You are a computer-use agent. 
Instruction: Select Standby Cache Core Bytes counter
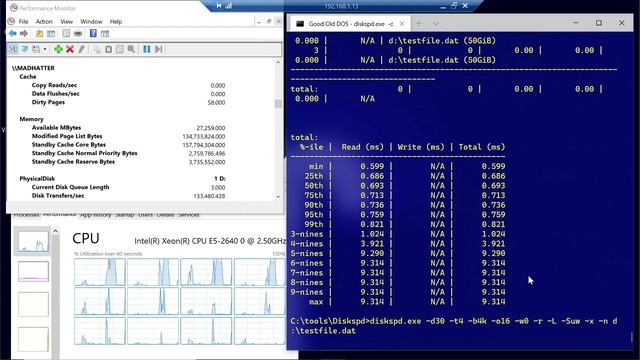pyautogui.click(x=69, y=145)
